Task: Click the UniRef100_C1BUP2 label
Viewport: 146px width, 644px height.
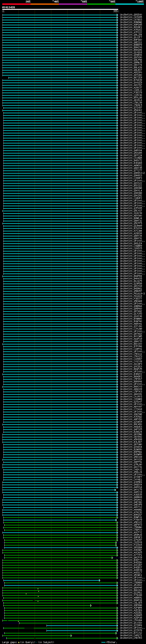Action: [x=131, y=198]
